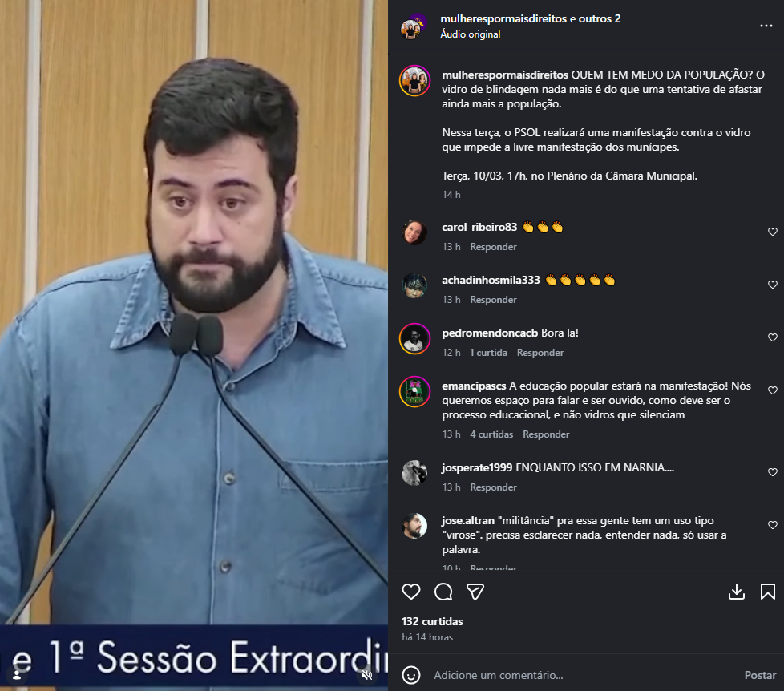Unmute the video sound
784x691 pixels.
(x=367, y=675)
